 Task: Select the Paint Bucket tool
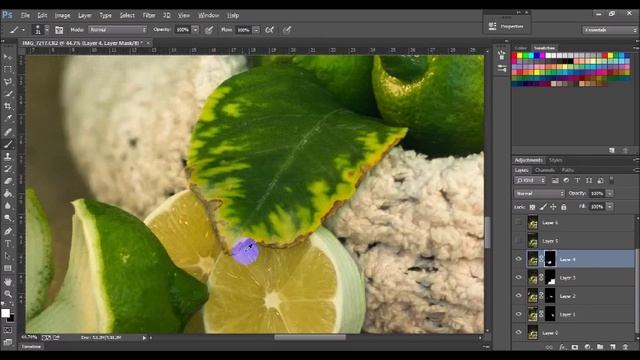8,193
